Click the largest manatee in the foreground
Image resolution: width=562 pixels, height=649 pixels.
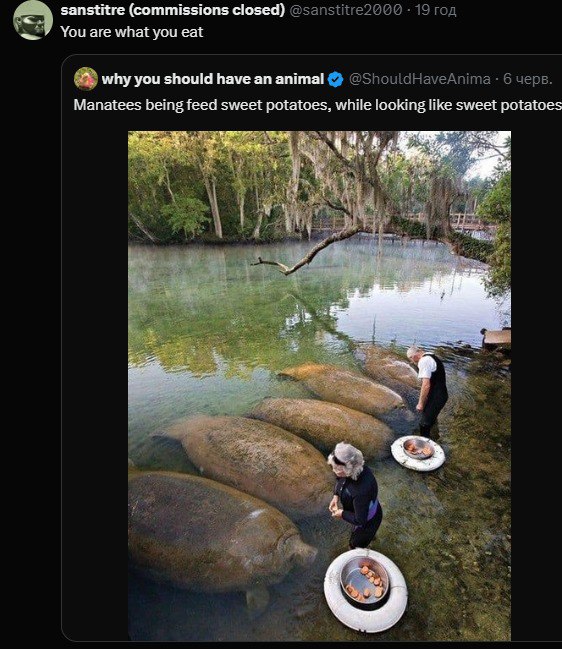pyautogui.click(x=215, y=534)
